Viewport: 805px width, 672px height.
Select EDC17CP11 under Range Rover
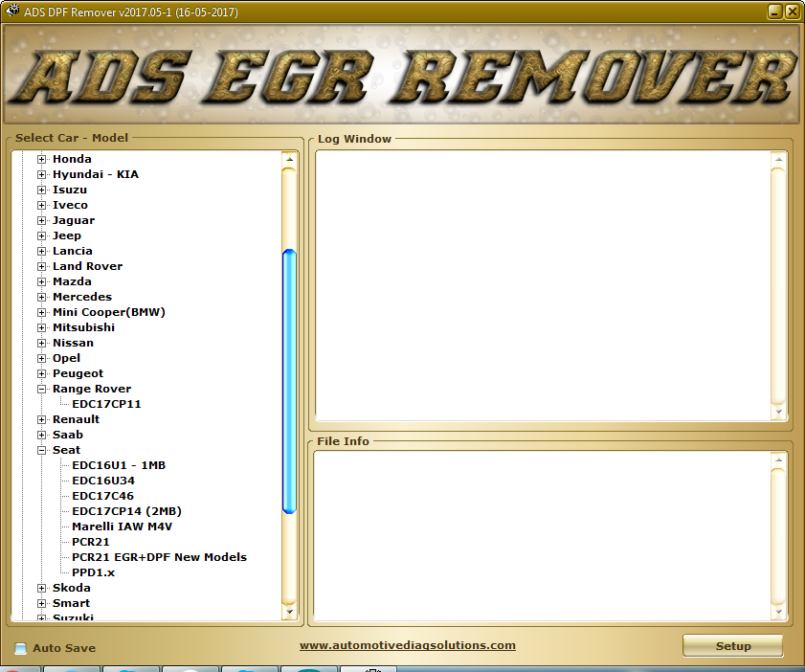[x=106, y=404]
